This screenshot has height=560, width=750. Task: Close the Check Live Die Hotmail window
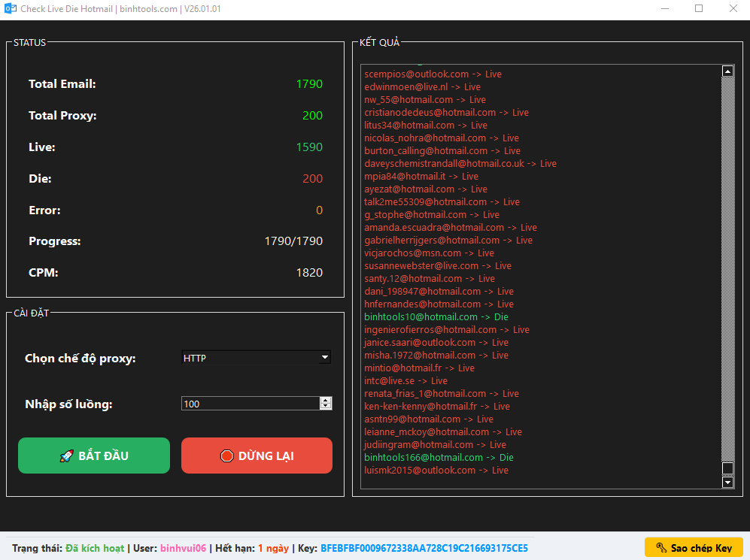[733, 9]
